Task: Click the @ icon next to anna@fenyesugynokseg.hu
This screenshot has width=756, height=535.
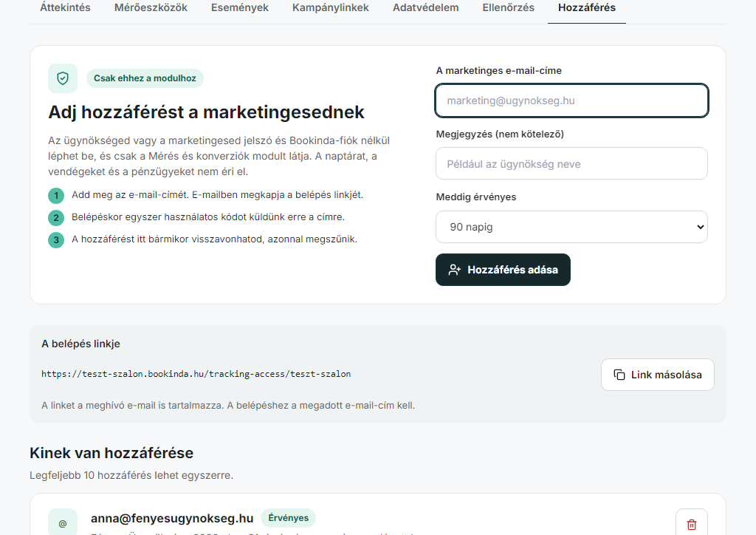Action: click(x=63, y=523)
